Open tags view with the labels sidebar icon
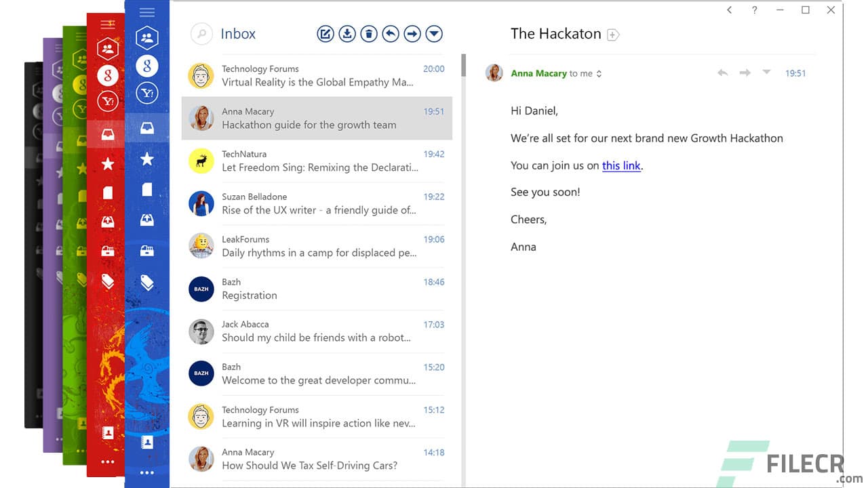 pos(147,283)
